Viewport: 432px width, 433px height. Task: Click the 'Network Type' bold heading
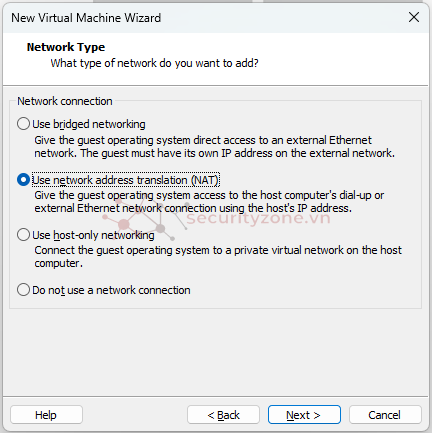(x=66, y=47)
